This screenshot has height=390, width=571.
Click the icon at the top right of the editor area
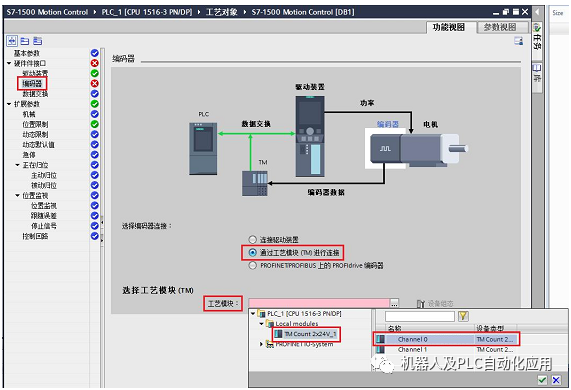click(519, 41)
